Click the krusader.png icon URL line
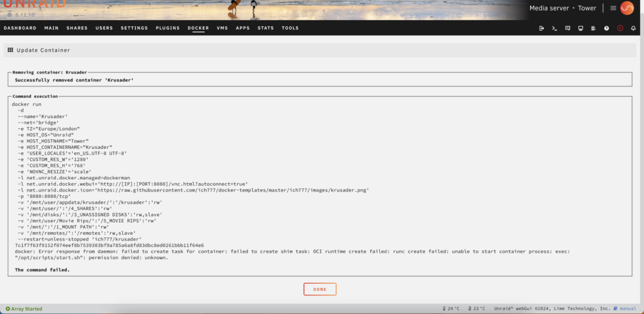Screen dimensions: 644x314 point(193,190)
